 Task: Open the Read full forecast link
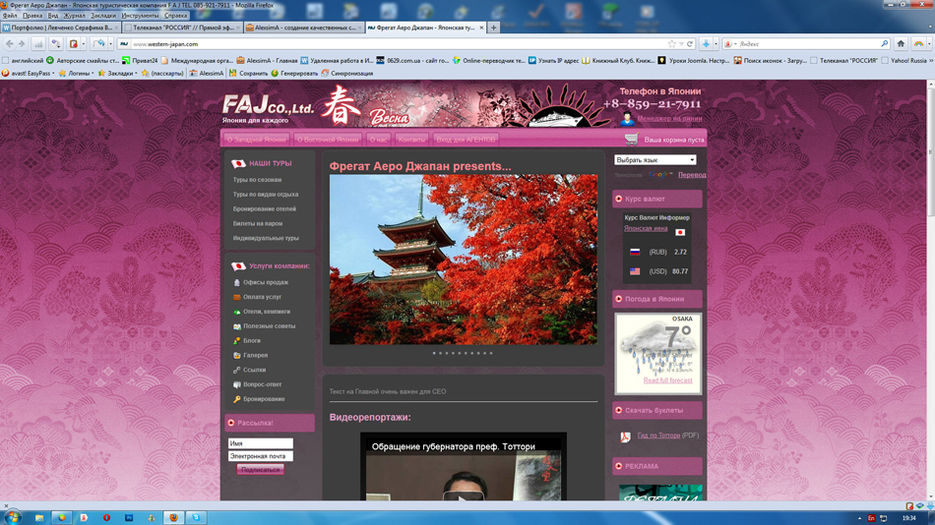tap(668, 380)
